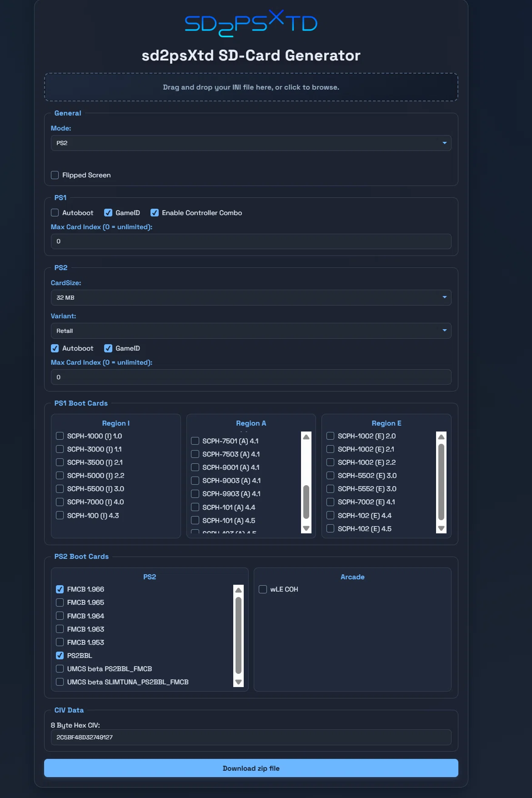
Task: Click the Region A list scroll-up arrow
Action: coord(306,437)
